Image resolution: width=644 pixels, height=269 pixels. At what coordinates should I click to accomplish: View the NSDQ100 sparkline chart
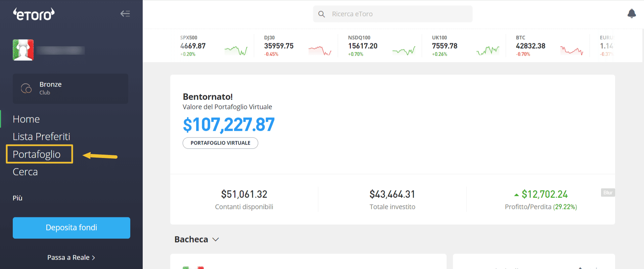tap(404, 51)
